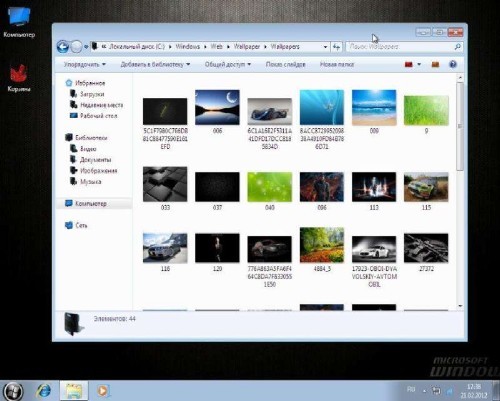Open the Общий доступ dropdown
Viewport: 500px width, 401px height.
click(228, 64)
